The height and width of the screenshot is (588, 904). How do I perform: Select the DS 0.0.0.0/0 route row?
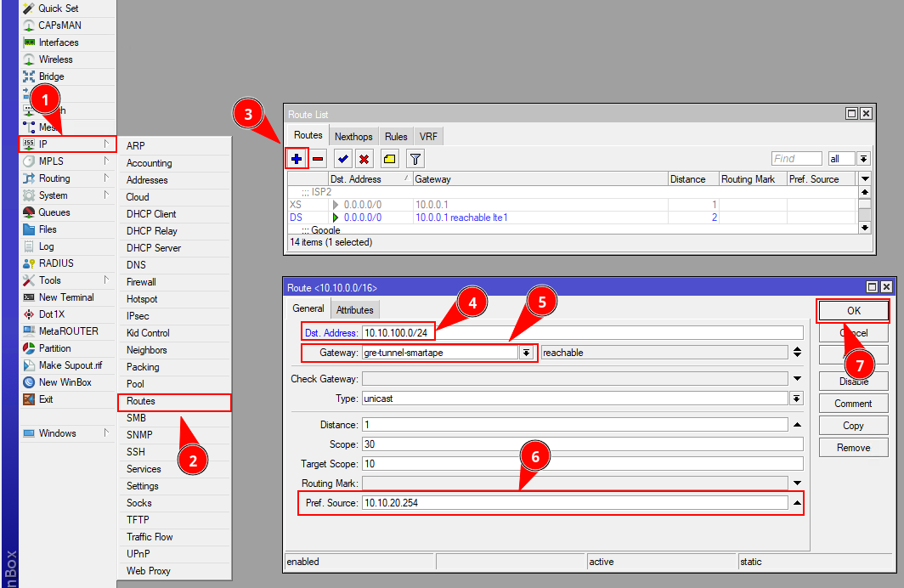point(571,218)
